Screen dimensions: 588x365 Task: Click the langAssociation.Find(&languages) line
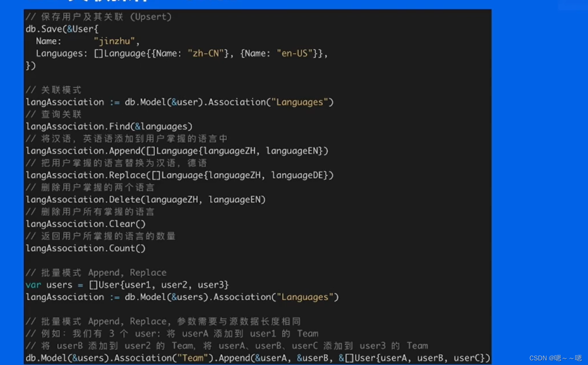pyautogui.click(x=109, y=126)
